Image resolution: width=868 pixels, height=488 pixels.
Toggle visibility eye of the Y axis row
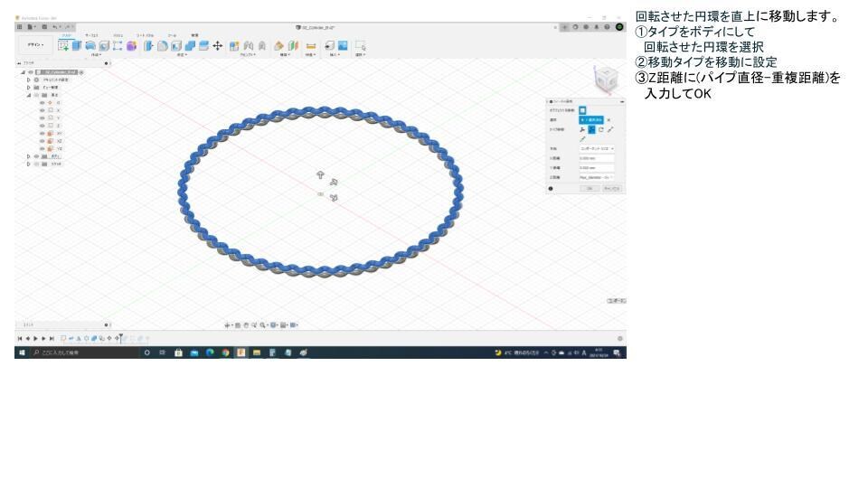click(x=42, y=117)
